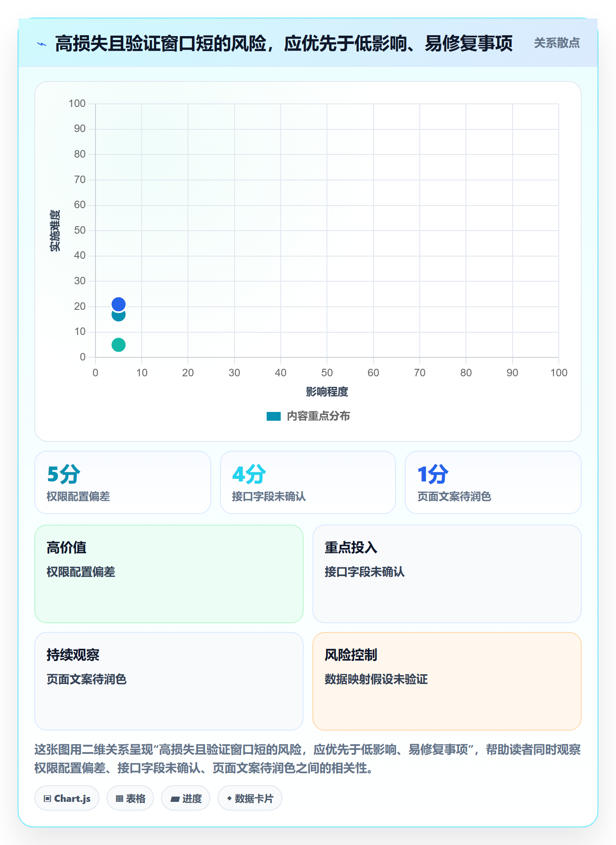Image resolution: width=616 pixels, height=845 pixels.
Task: Open the 重点投入 quadrant card
Action: (x=447, y=574)
